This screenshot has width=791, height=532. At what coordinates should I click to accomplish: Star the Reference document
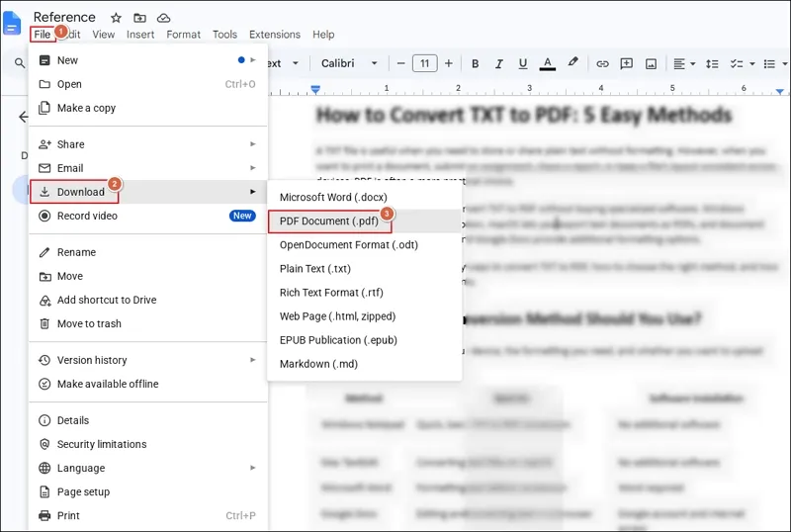tap(116, 18)
